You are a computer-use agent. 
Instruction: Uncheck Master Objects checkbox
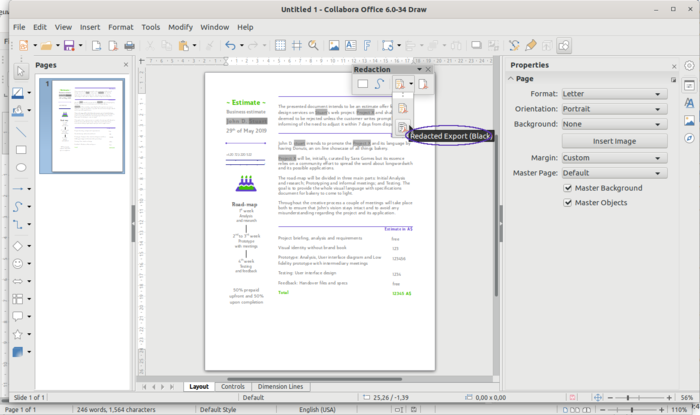(569, 203)
